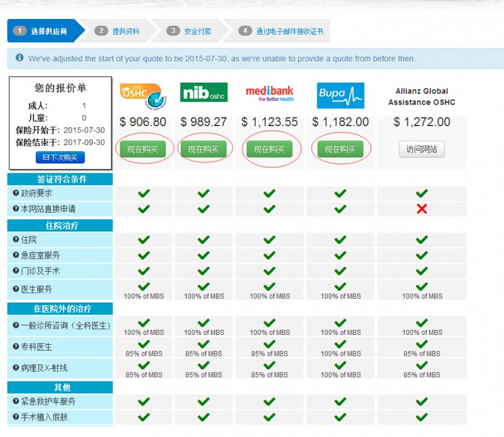504x437 pixels.
Task: Open help icon beside 一般诊所咨询
Action: click(16, 325)
